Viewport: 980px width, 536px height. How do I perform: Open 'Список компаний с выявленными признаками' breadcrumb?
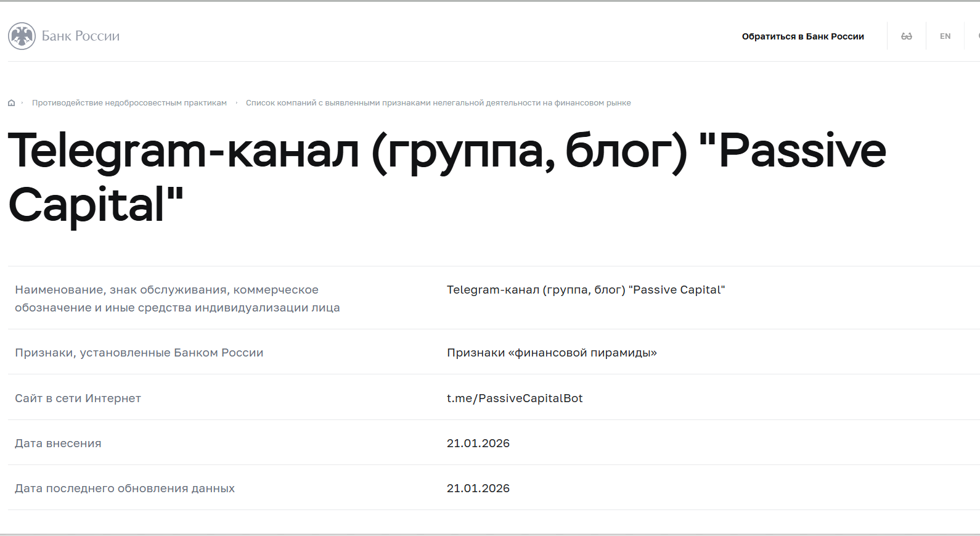(438, 103)
